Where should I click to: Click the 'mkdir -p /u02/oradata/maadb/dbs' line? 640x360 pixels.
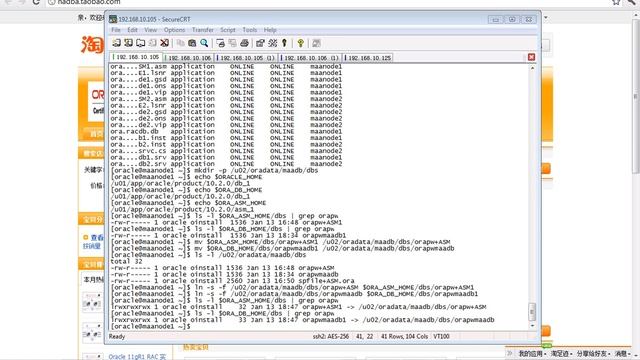coord(214,170)
